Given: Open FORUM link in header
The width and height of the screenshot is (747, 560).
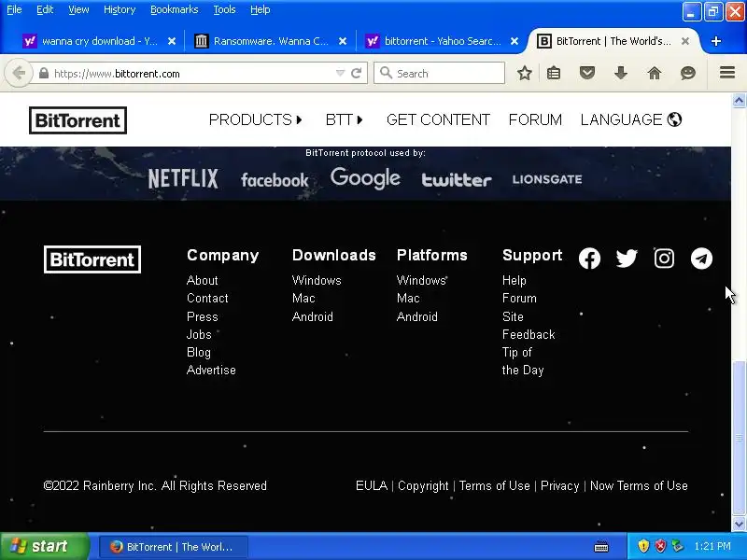Looking at the screenshot, I should point(535,119).
